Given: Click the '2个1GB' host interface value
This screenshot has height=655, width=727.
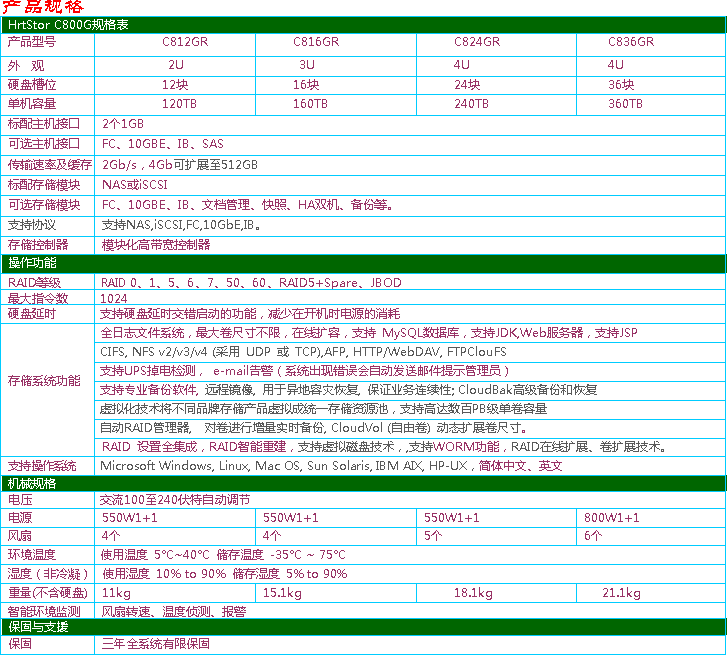Looking at the screenshot, I should 123,124.
